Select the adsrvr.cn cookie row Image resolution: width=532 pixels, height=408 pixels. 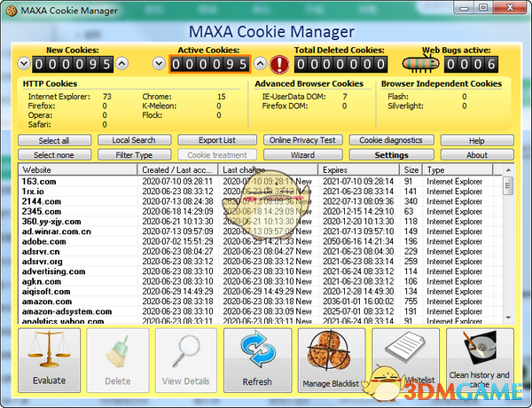click(x=261, y=252)
